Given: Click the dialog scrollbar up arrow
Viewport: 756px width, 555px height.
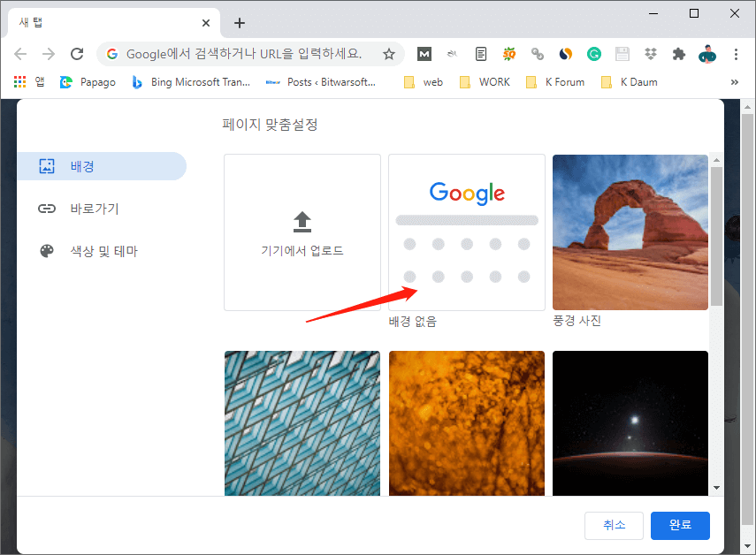Looking at the screenshot, I should tap(716, 159).
